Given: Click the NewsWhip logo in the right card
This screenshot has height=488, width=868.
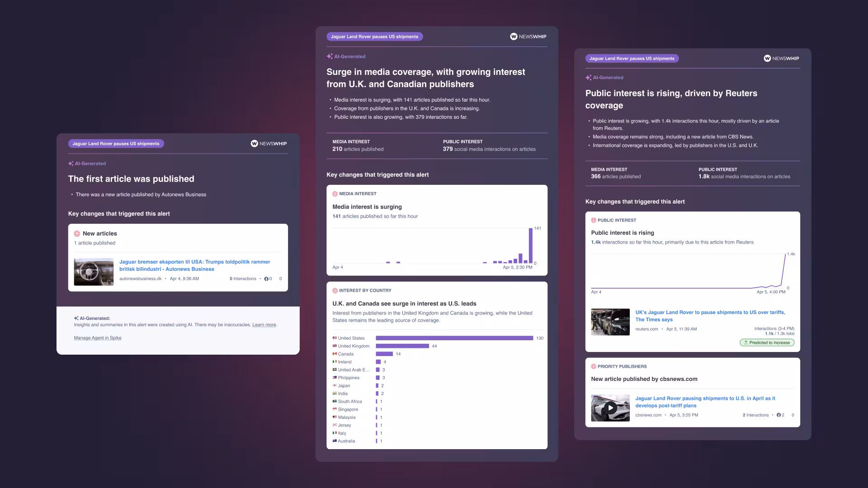Looking at the screenshot, I should [x=781, y=58].
